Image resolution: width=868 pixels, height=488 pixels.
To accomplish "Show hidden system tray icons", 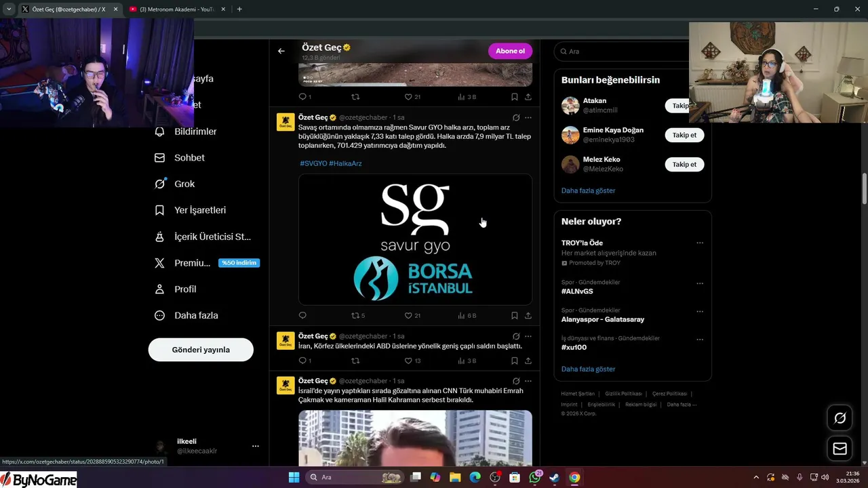I will (756, 477).
